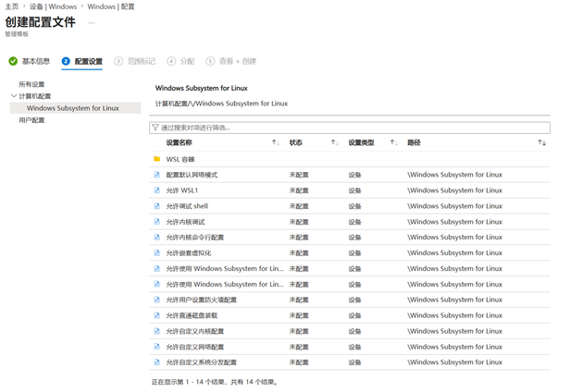This screenshot has height=392, width=583.
Task: Click the 状态 column header
Action: pos(296,142)
